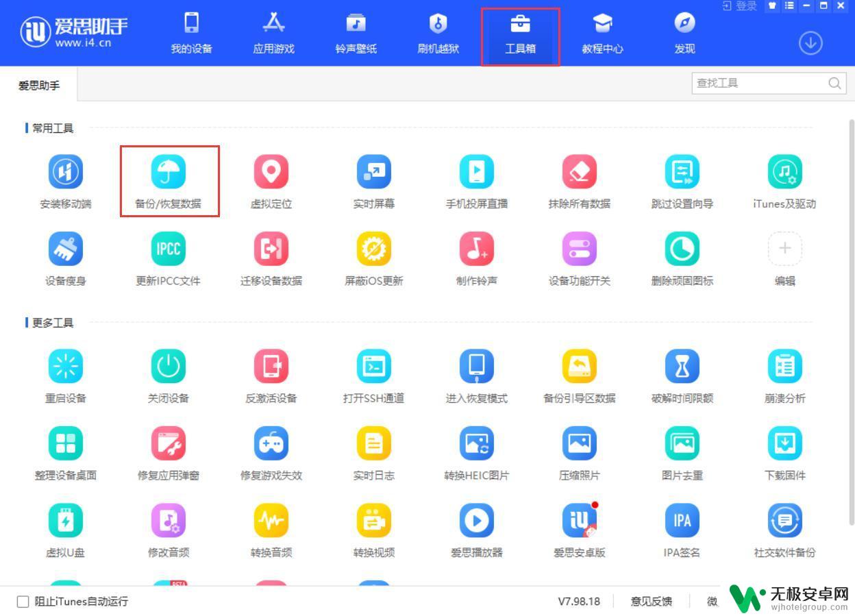Click the 查找工具 search field
The width and height of the screenshot is (855, 616).
[767, 83]
